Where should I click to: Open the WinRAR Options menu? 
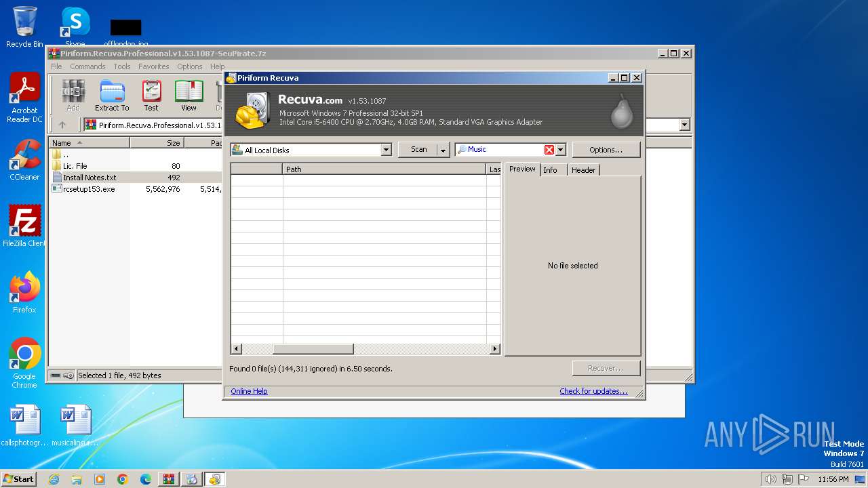pyautogui.click(x=190, y=66)
